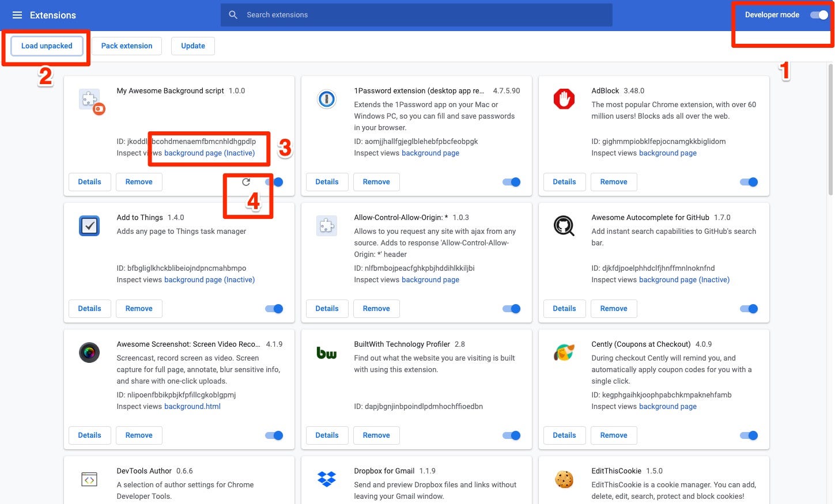Screen dimensions: 835x504
Task: Click the Cently extension icon
Action: tap(564, 353)
